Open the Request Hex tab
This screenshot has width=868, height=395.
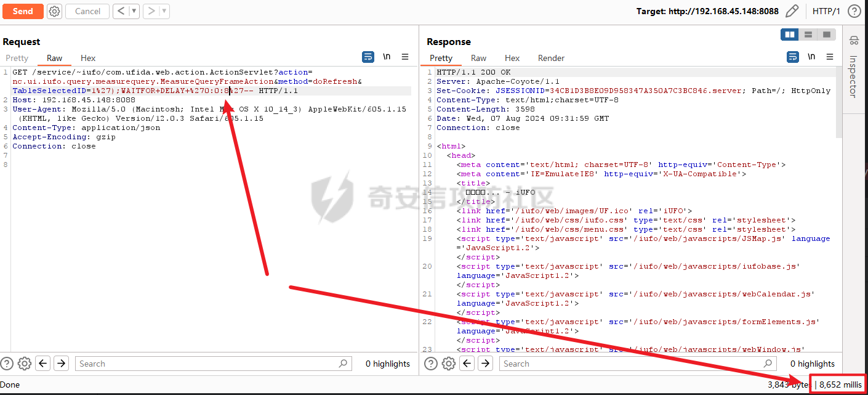click(x=88, y=58)
